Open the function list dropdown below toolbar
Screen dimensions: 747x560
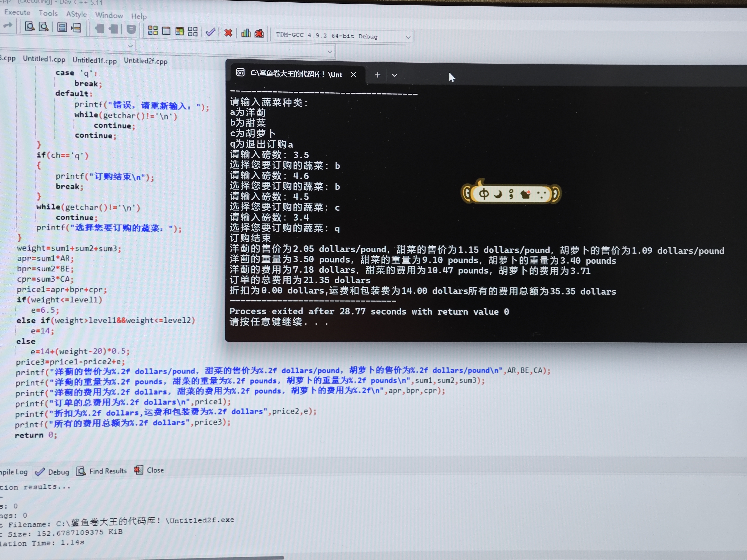pos(330,52)
